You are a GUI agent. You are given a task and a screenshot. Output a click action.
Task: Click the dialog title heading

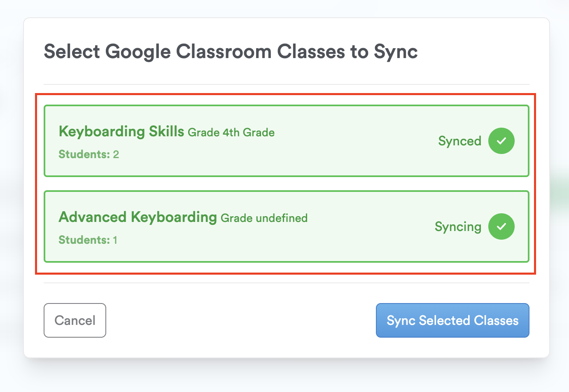[x=231, y=52]
